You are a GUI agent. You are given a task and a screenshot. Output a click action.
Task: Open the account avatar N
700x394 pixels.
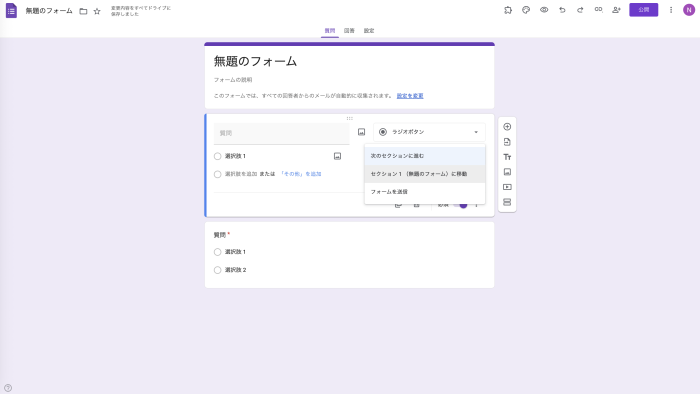(x=689, y=10)
